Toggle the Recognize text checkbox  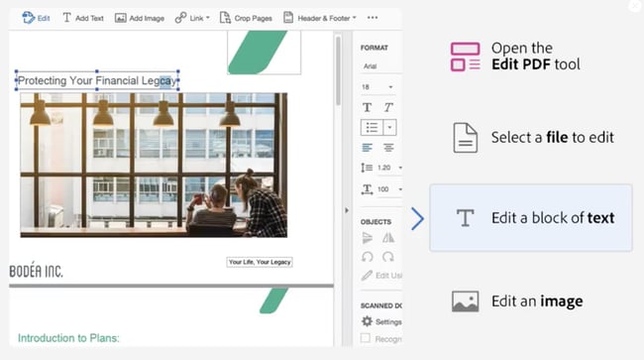[366, 338]
